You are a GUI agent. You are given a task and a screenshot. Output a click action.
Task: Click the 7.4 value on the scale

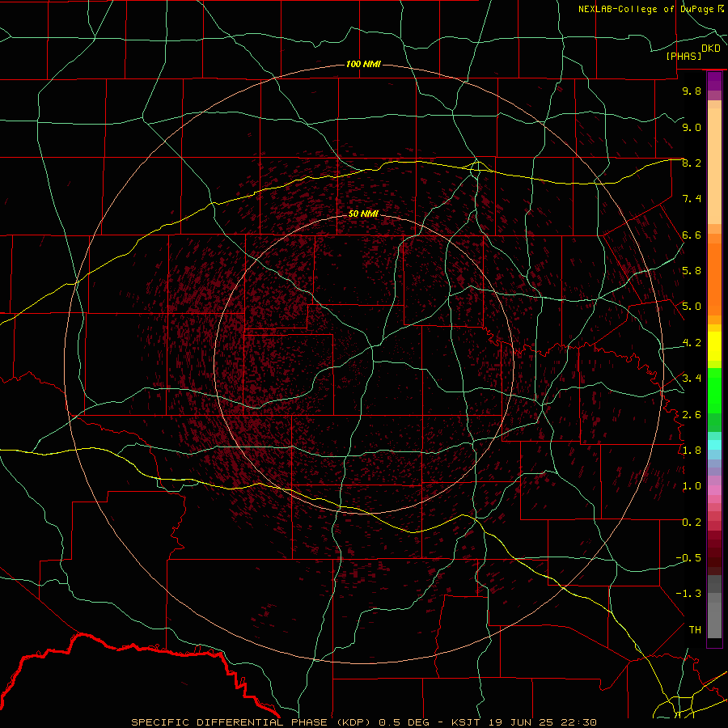(x=692, y=199)
